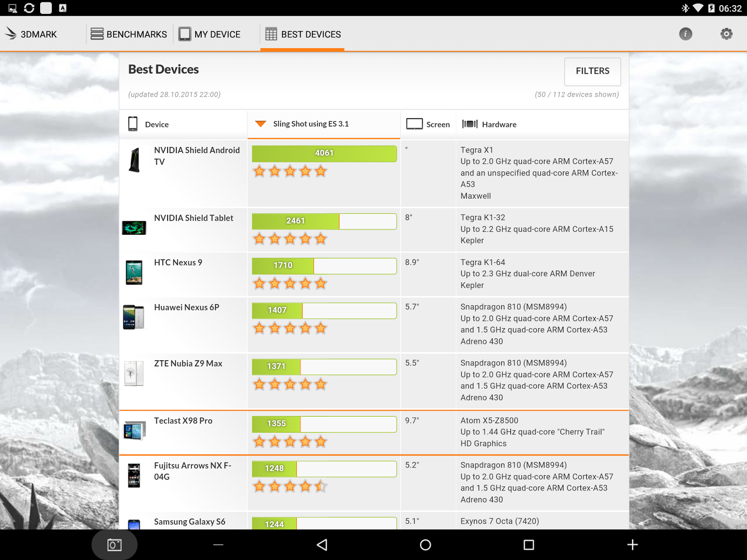Click the 1355 score bar
The width and height of the screenshot is (747, 560).
tap(324, 424)
